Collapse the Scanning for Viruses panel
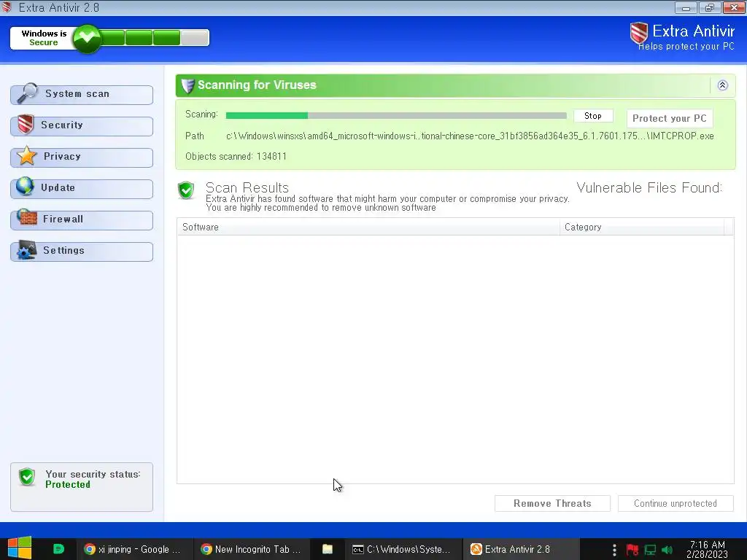The width and height of the screenshot is (747, 560). 722,85
